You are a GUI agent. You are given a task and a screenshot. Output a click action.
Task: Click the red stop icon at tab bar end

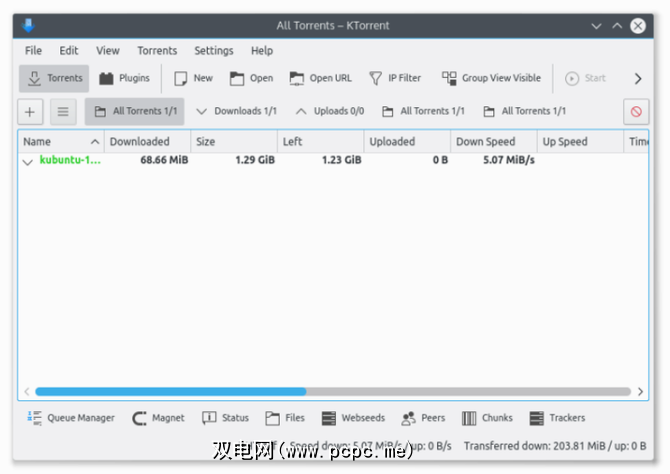pyautogui.click(x=636, y=112)
